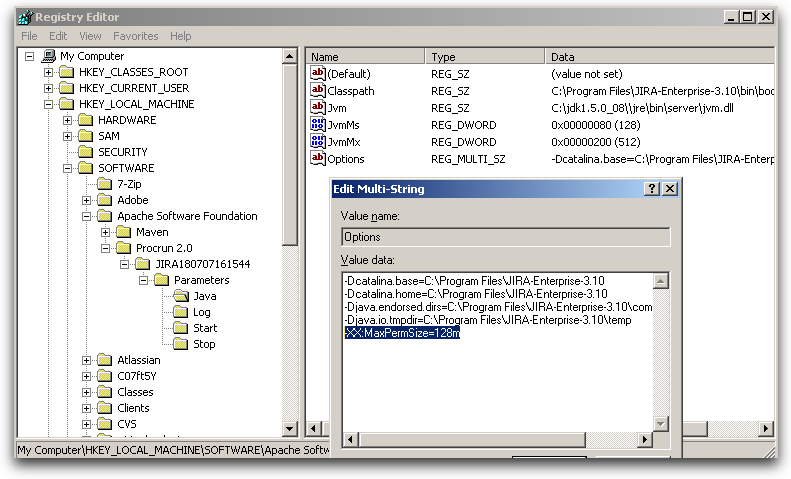Viewport: 791px width, 479px height.
Task: Select the Stop key in the tree
Action: tap(204, 344)
